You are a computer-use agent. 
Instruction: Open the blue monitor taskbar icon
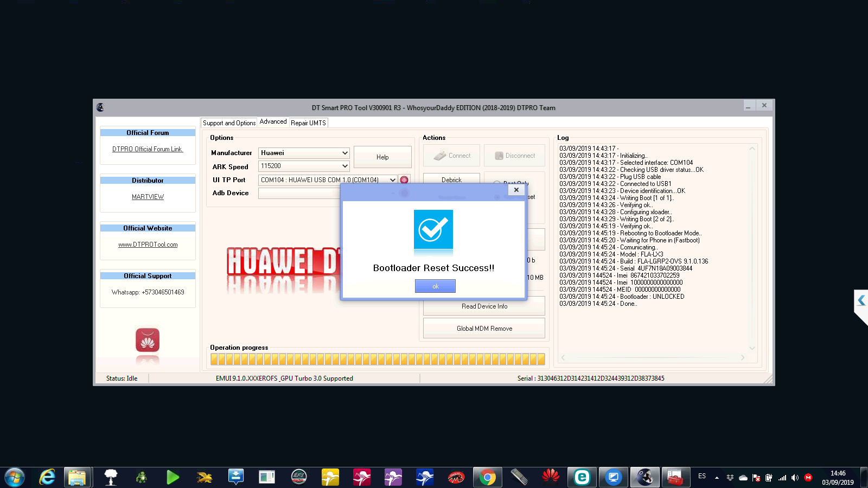614,477
